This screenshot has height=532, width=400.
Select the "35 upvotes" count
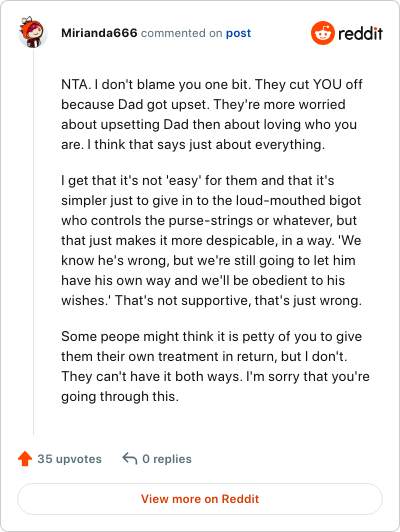click(70, 459)
